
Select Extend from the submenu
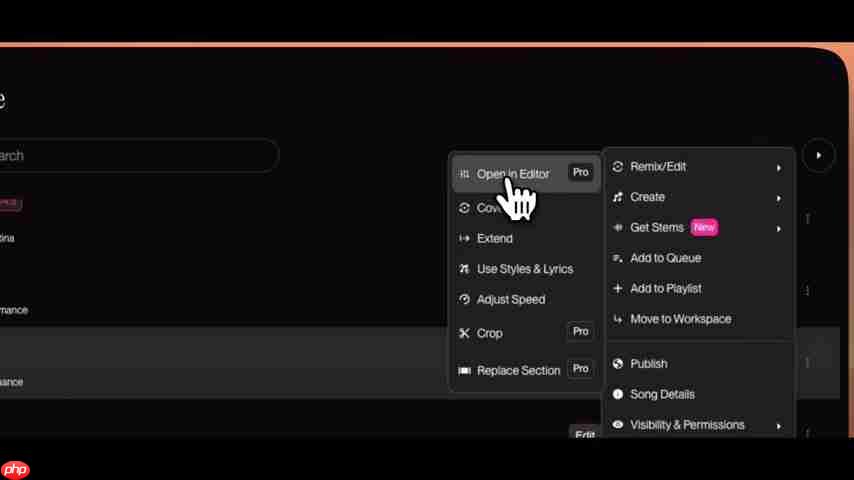click(526, 238)
